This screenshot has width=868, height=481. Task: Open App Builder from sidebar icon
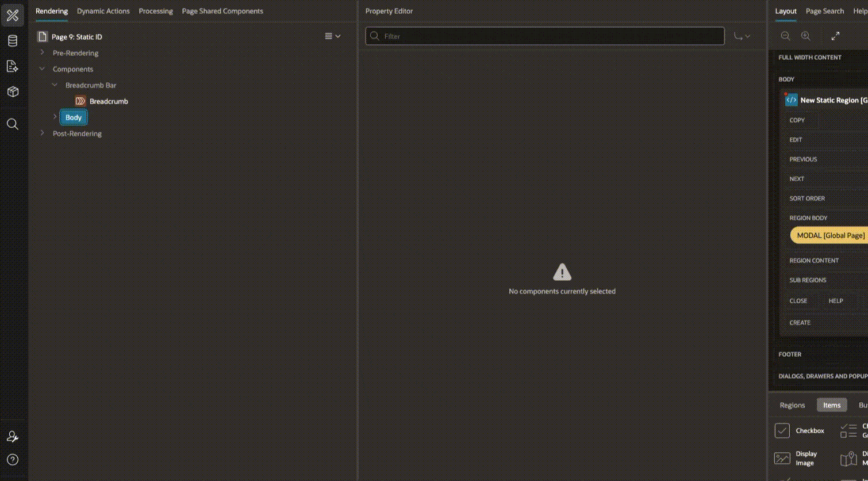[x=13, y=16]
